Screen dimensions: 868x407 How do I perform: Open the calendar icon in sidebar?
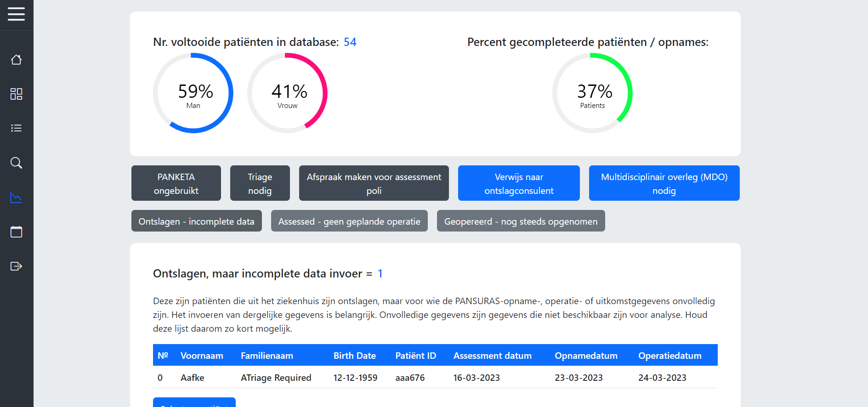coord(17,232)
